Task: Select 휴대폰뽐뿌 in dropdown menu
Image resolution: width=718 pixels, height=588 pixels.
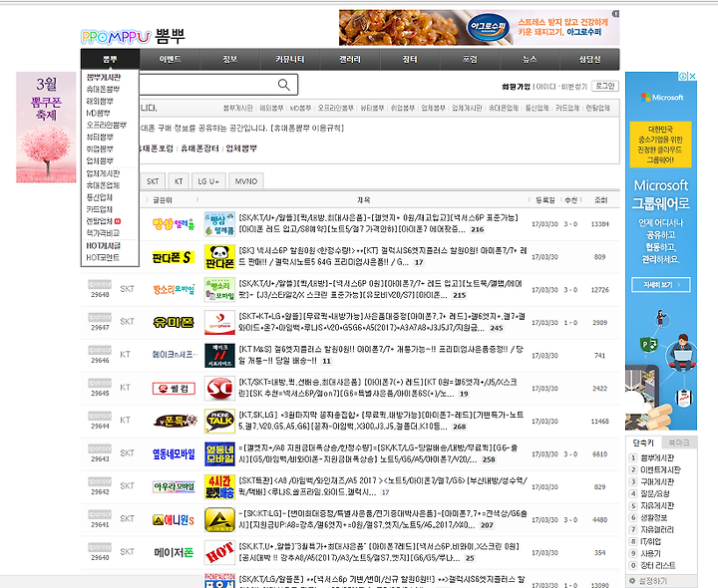Action: [103, 89]
